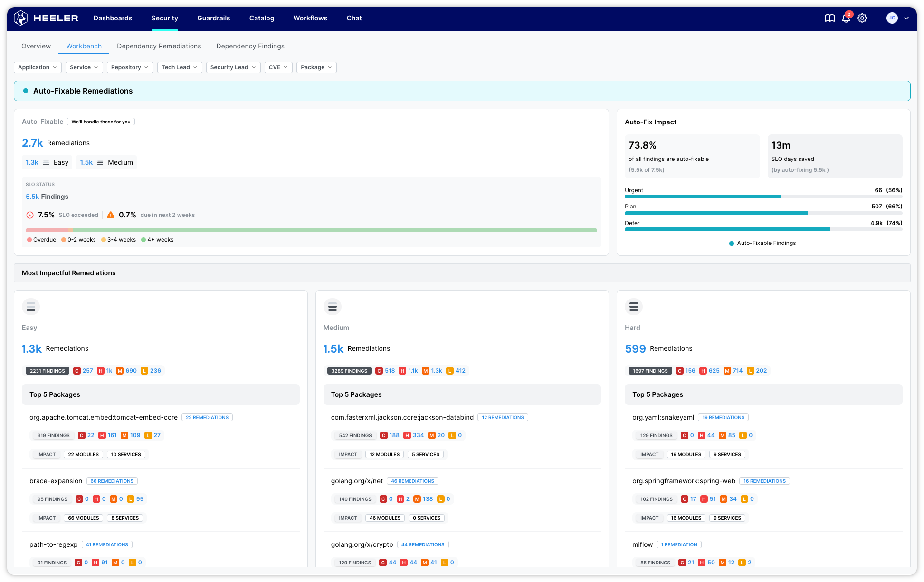924x582 pixels.
Task: Open the settings gear icon
Action: 862,18
